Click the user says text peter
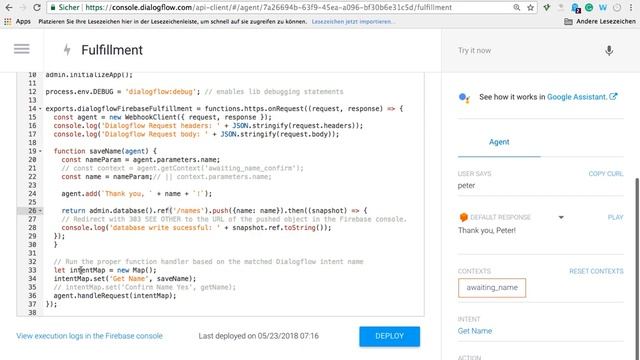Image resolution: width=640 pixels, height=360 pixels. click(466, 186)
